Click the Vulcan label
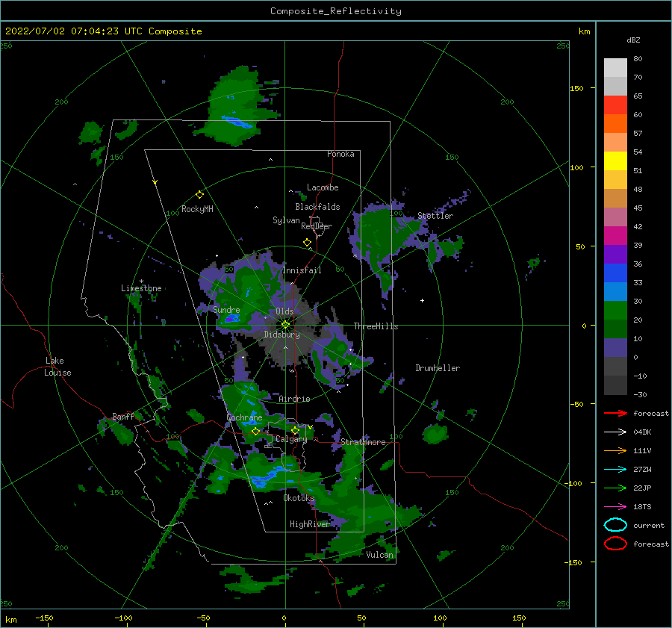The height and width of the screenshot is (628, 672). tap(379, 555)
